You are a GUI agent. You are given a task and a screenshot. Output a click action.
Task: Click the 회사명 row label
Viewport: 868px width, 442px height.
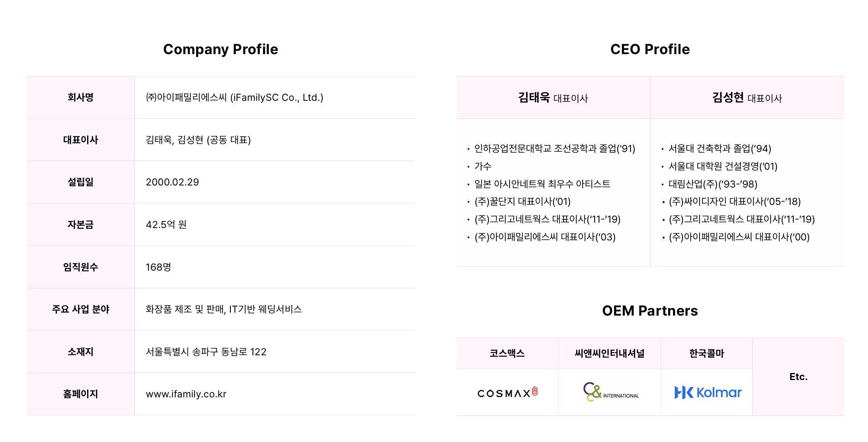click(81, 97)
